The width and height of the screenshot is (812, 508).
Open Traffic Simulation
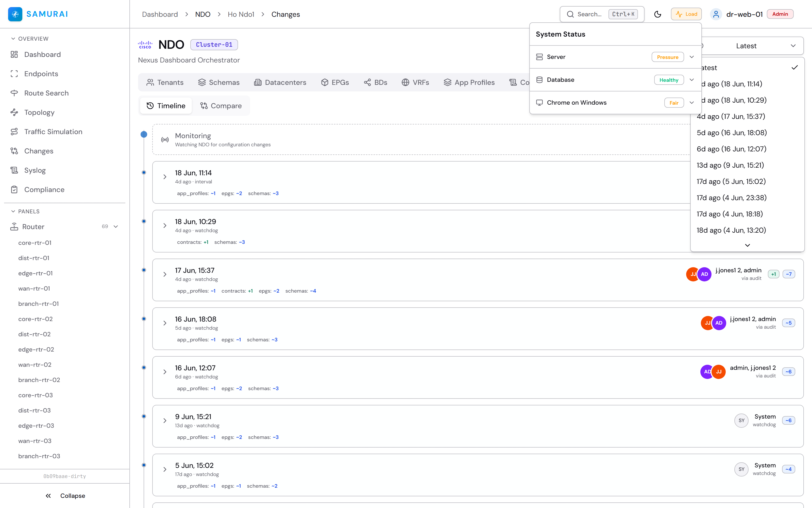(x=53, y=132)
